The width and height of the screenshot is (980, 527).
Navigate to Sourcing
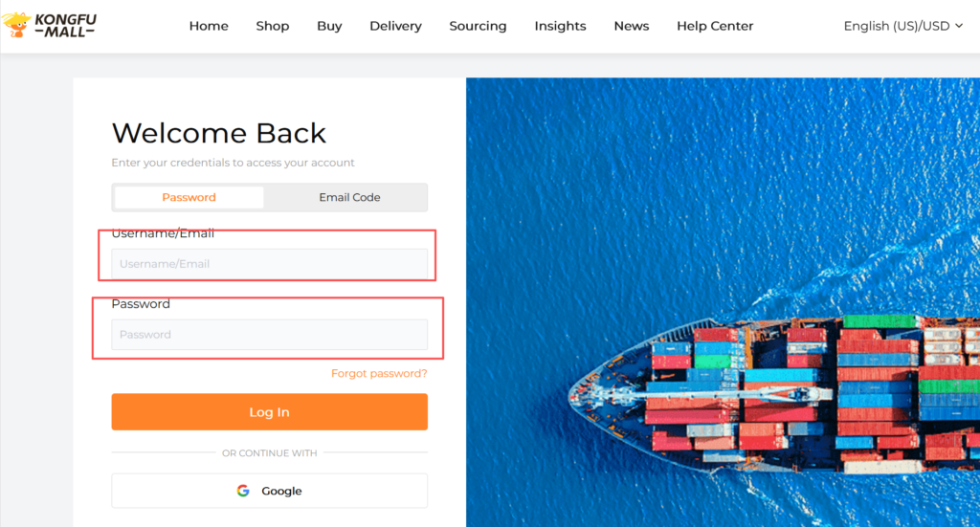(478, 26)
